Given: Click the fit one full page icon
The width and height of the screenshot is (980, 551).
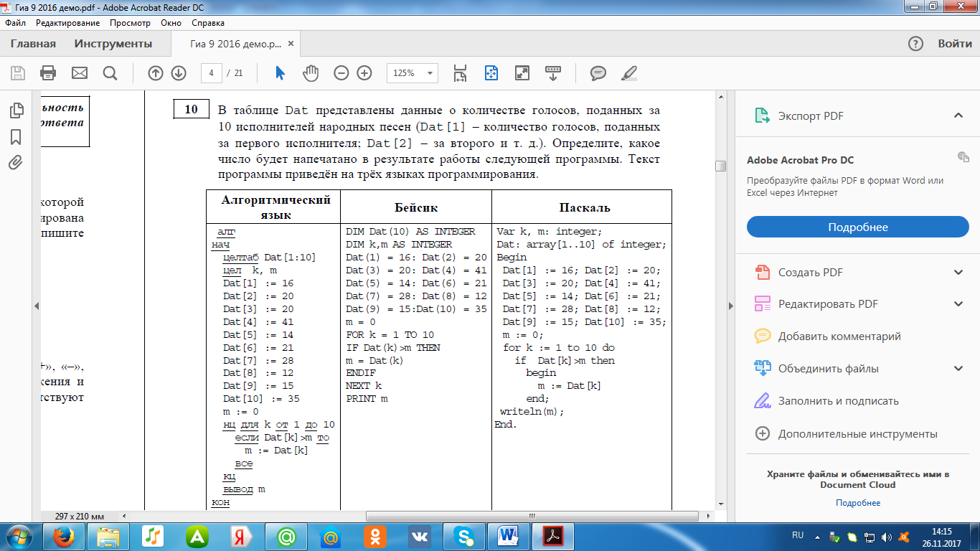Looking at the screenshot, I should [491, 73].
